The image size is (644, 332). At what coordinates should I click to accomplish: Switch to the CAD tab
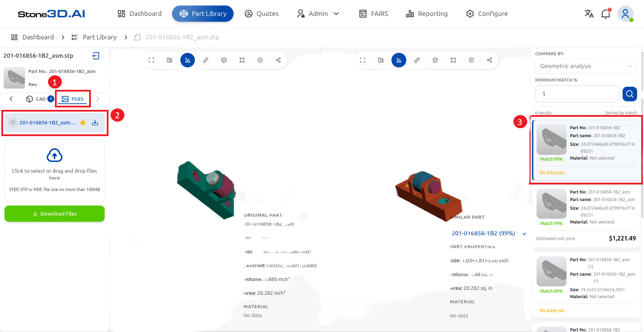[40, 99]
